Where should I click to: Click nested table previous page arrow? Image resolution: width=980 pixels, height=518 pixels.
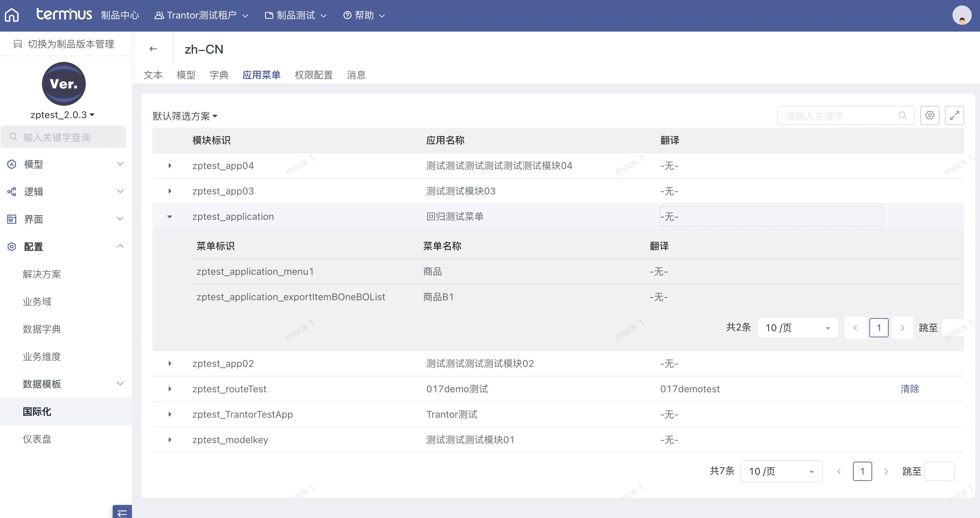[x=855, y=328]
